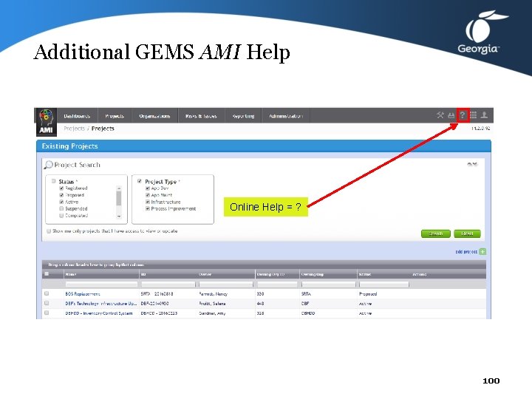
Task: Uncheck the Process Improvement project type
Action: coord(148,208)
